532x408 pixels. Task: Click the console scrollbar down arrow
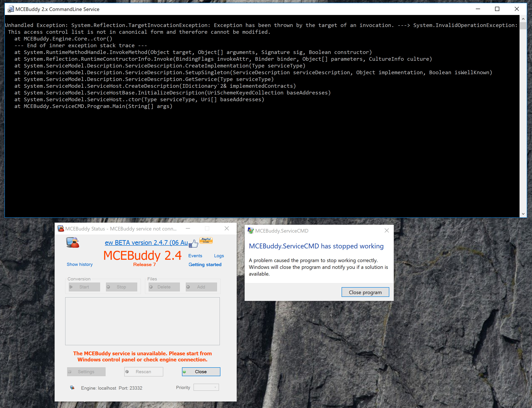(523, 214)
